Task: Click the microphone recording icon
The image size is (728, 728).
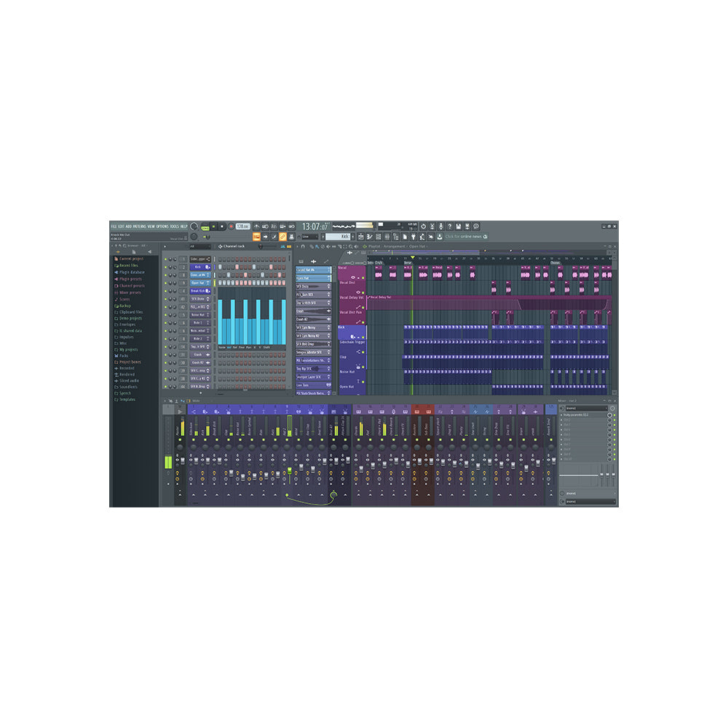Action: pyautogui.click(x=440, y=226)
